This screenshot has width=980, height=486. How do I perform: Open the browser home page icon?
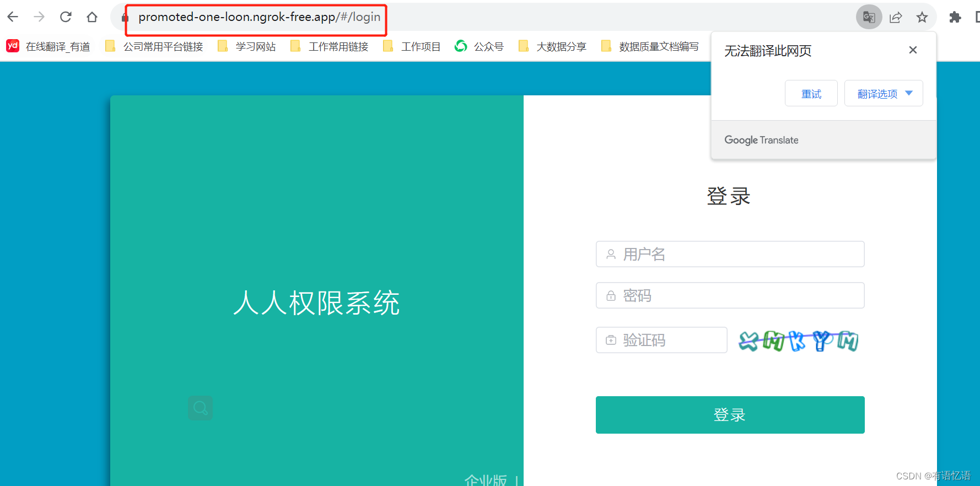point(92,17)
